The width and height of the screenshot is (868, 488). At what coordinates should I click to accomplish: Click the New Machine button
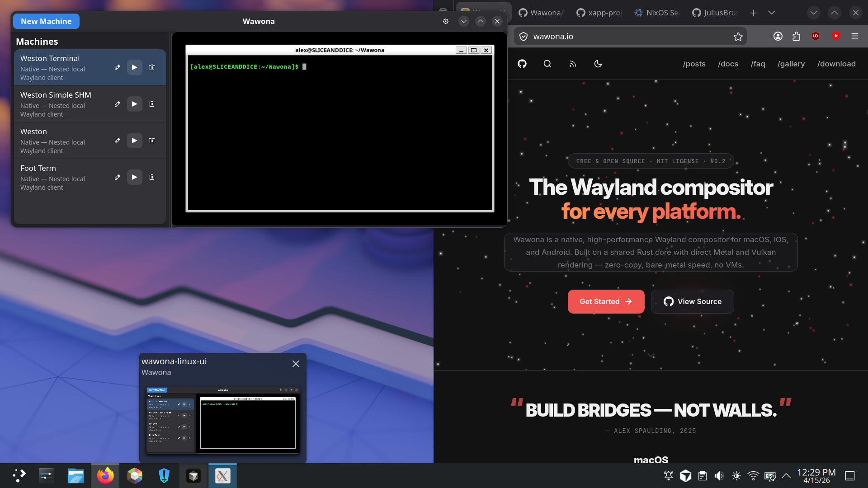coord(46,21)
